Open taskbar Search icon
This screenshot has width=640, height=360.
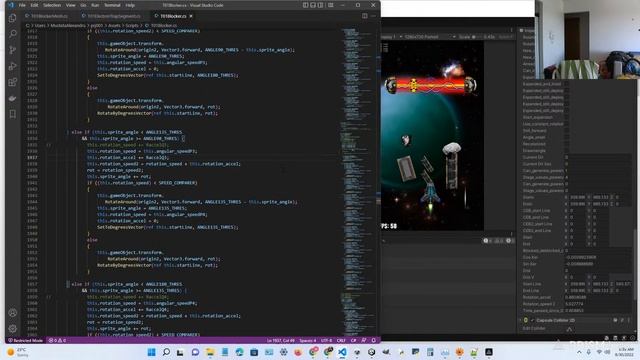(166, 352)
